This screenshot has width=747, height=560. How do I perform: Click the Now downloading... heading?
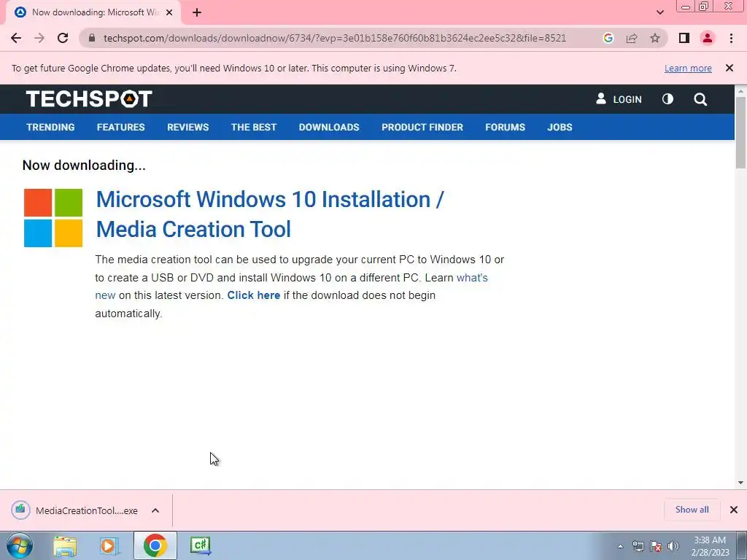(x=84, y=166)
